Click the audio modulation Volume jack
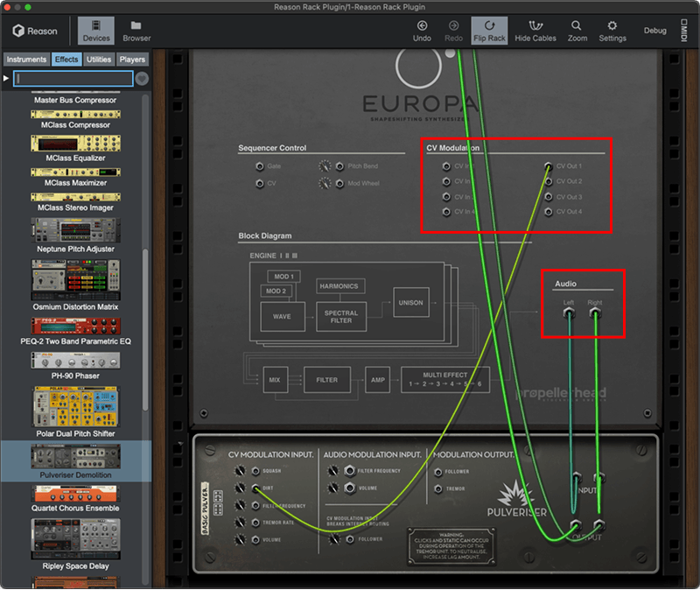 349,488
